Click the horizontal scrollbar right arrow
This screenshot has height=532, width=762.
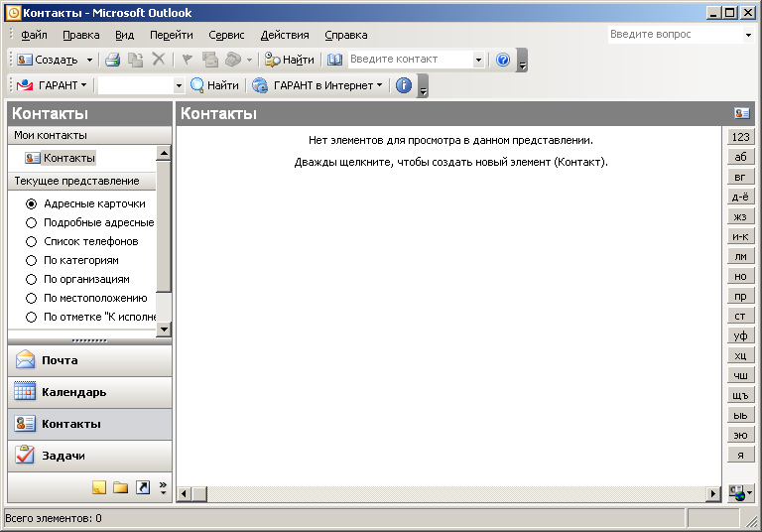(712, 494)
